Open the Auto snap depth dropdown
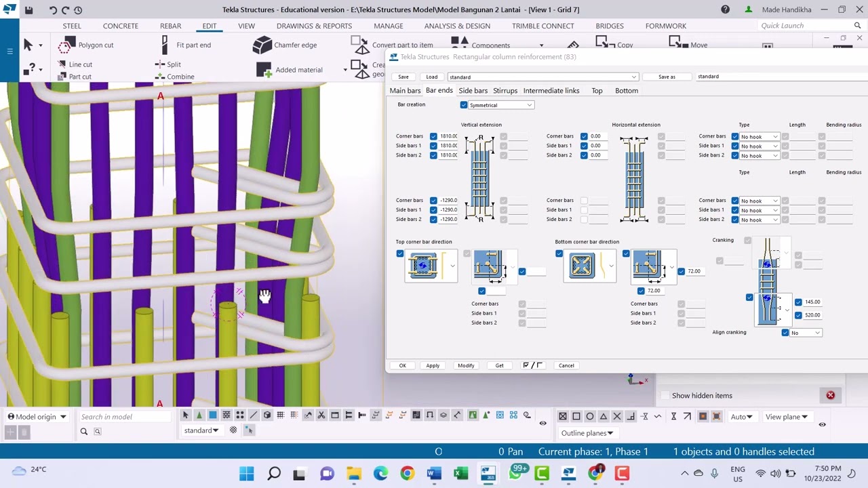The height and width of the screenshot is (488, 868). click(x=741, y=417)
